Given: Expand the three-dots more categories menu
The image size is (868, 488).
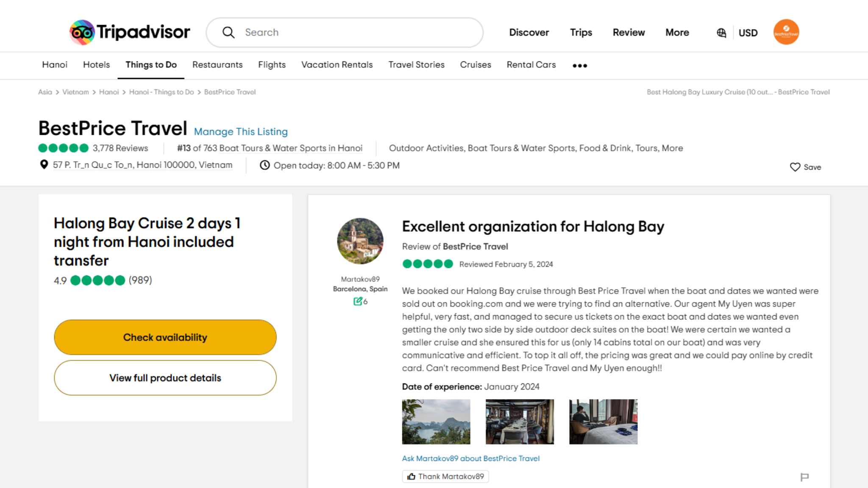Looking at the screenshot, I should [x=579, y=66].
